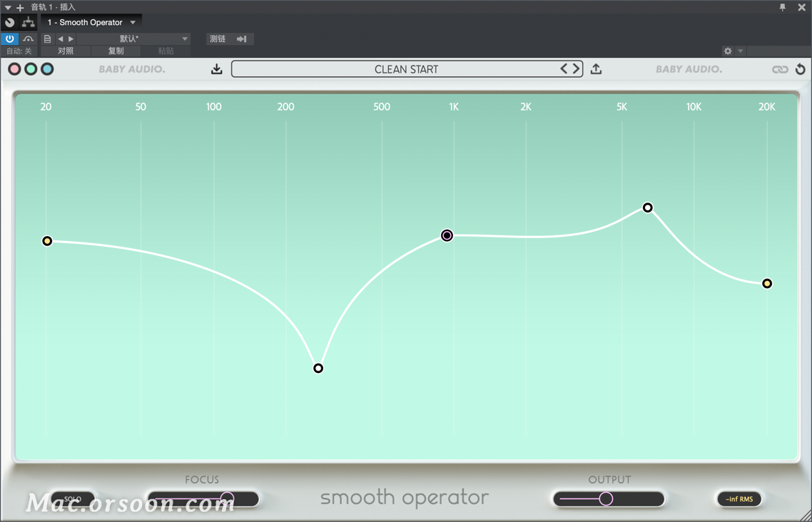
Task: Toggle the automation mode icon beside power
Action: [29, 39]
